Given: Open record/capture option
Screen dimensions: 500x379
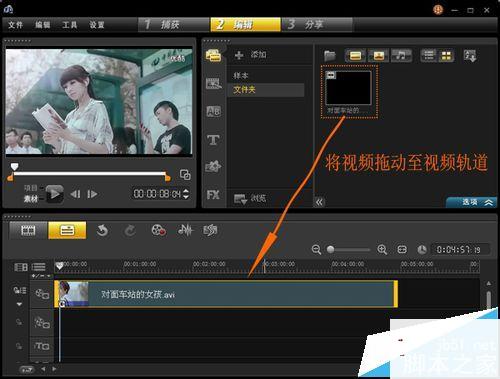Looking at the screenshot, I should [x=159, y=230].
